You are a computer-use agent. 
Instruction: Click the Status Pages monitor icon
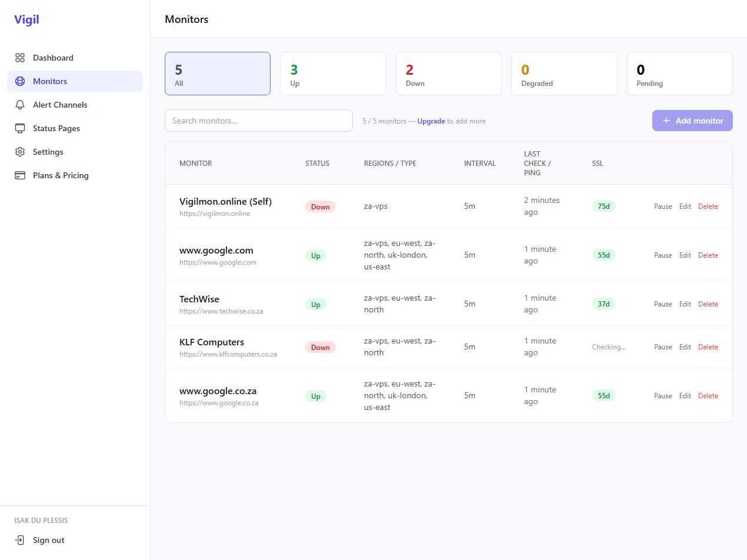[x=20, y=128]
